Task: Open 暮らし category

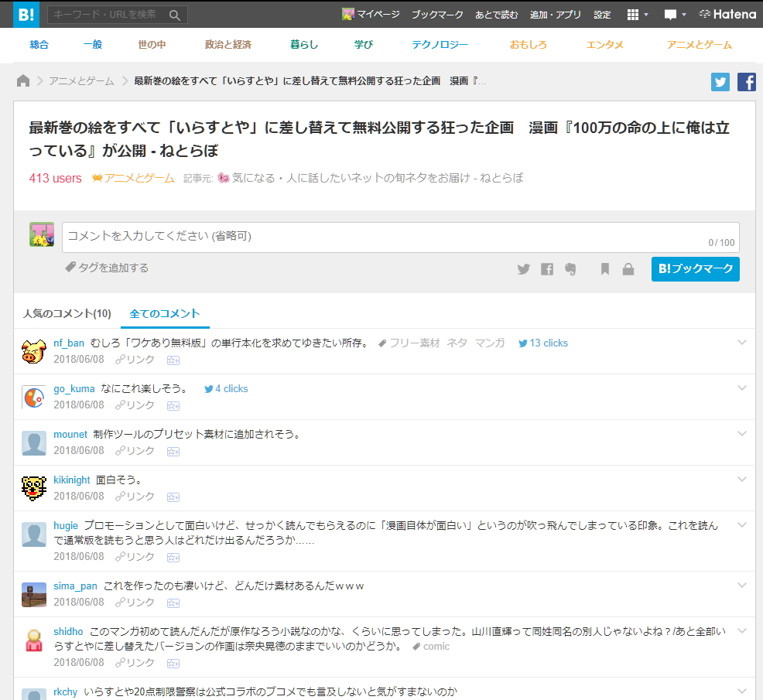Action: 304,45
